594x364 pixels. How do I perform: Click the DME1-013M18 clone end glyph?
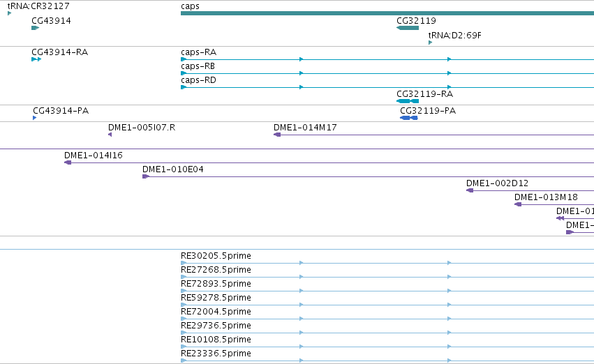pos(518,204)
